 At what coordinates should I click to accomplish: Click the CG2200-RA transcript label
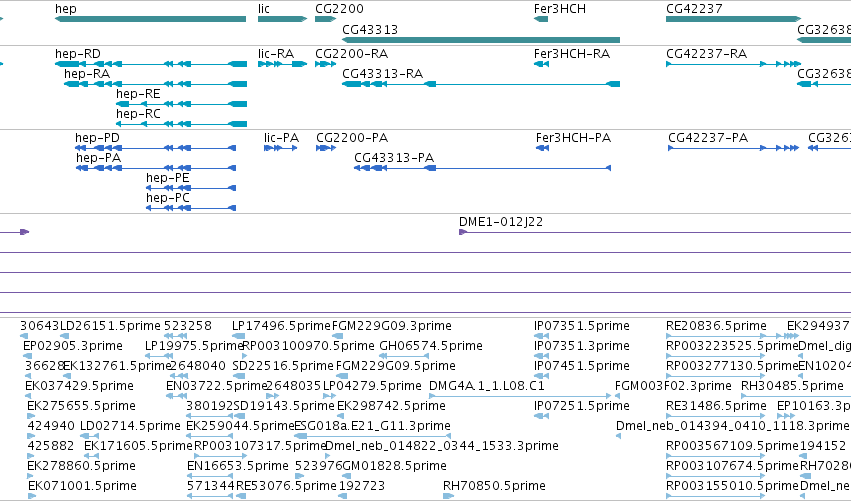(x=352, y=54)
